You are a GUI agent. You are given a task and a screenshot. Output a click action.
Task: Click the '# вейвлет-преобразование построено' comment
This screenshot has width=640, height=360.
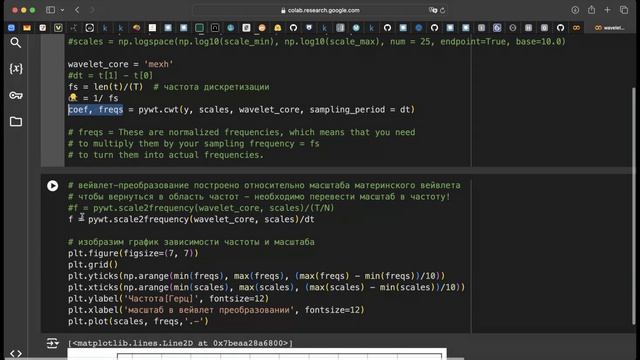pyautogui.click(x=264, y=185)
